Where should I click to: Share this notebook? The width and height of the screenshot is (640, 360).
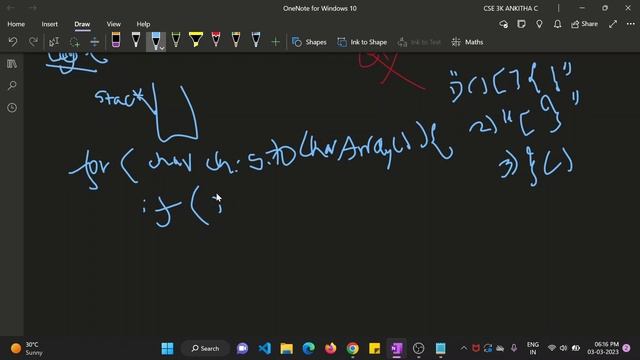(584, 24)
